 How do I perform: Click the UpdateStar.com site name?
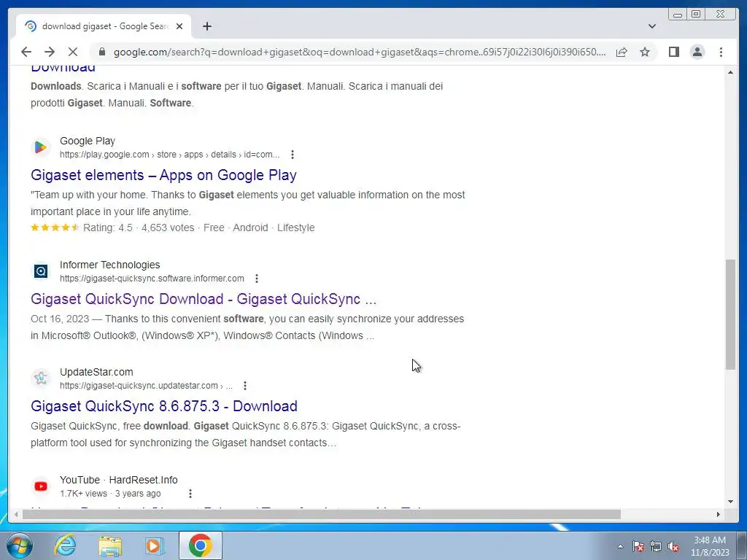tap(96, 372)
